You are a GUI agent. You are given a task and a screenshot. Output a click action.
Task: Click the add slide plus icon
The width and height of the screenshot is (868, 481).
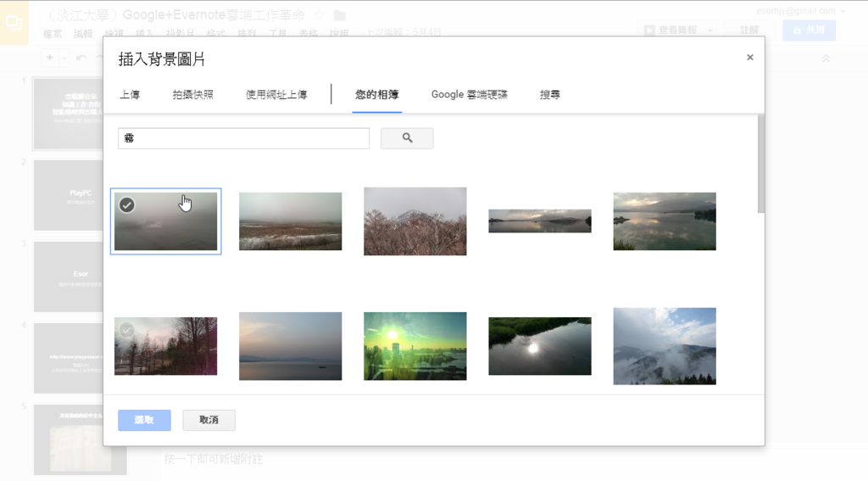click(x=50, y=58)
